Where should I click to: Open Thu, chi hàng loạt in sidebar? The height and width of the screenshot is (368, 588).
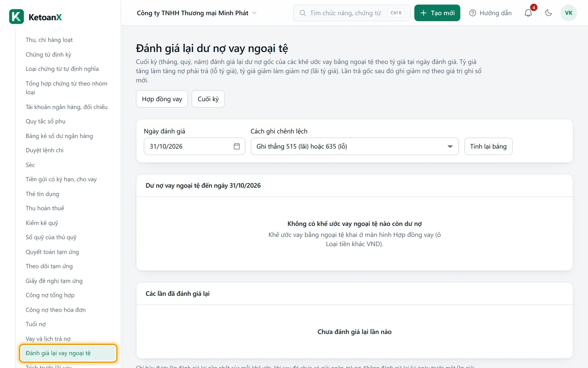click(x=49, y=40)
